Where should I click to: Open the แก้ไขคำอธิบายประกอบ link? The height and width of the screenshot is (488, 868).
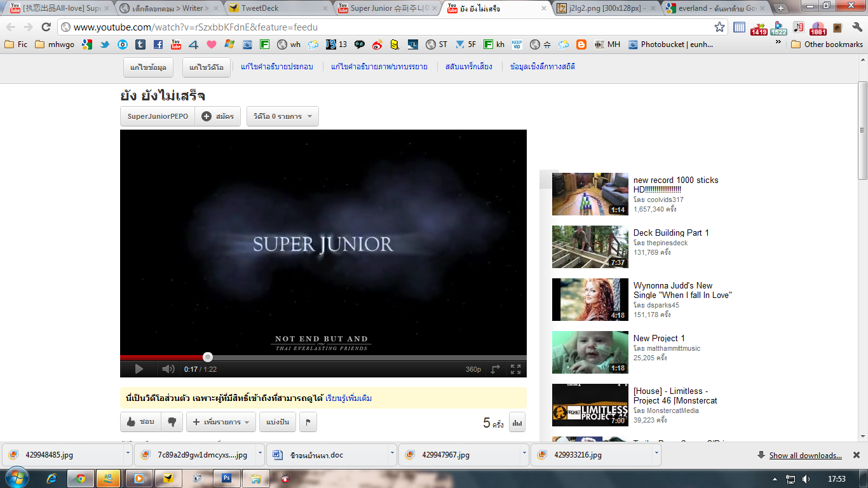coord(277,67)
